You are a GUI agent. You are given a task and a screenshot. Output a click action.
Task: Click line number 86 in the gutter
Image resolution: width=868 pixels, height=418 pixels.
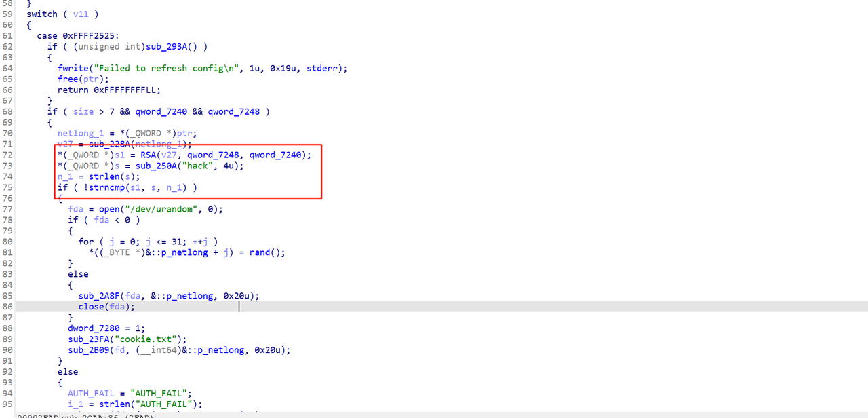coord(7,307)
